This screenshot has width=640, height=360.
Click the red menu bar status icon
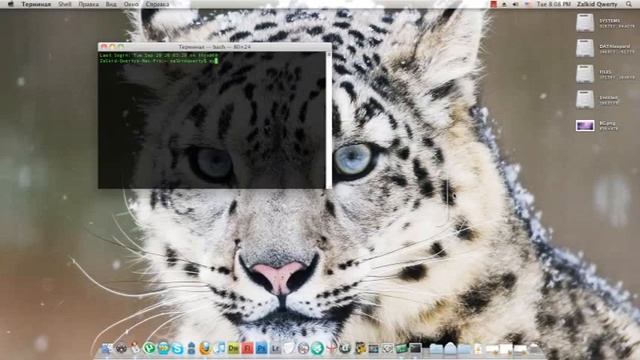[x=493, y=4]
